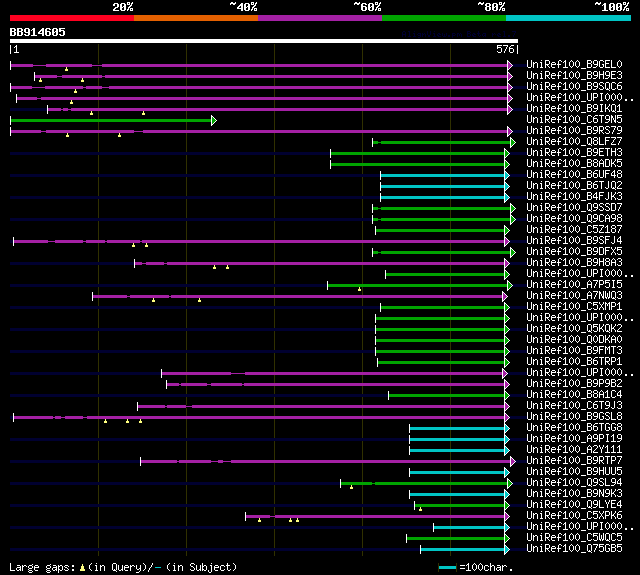This screenshot has width=640, height=575.
Task: Select the UniRef100_Q9CA98 label
Action: click(574, 219)
